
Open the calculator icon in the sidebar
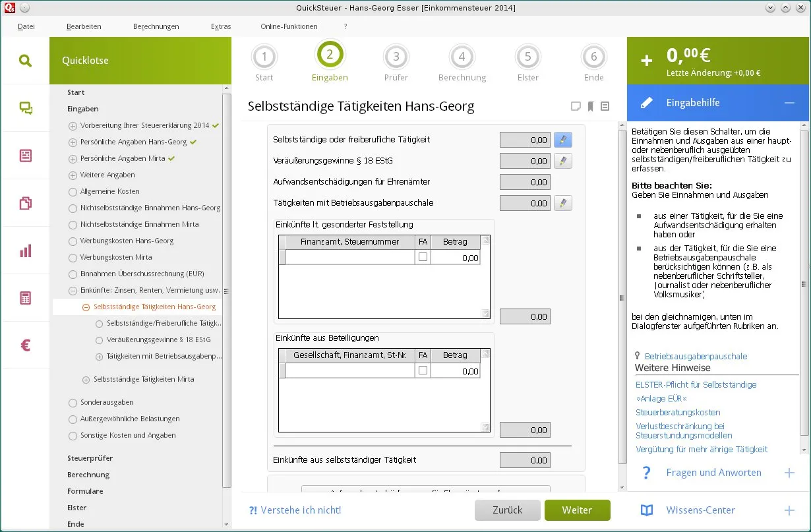[x=26, y=298]
